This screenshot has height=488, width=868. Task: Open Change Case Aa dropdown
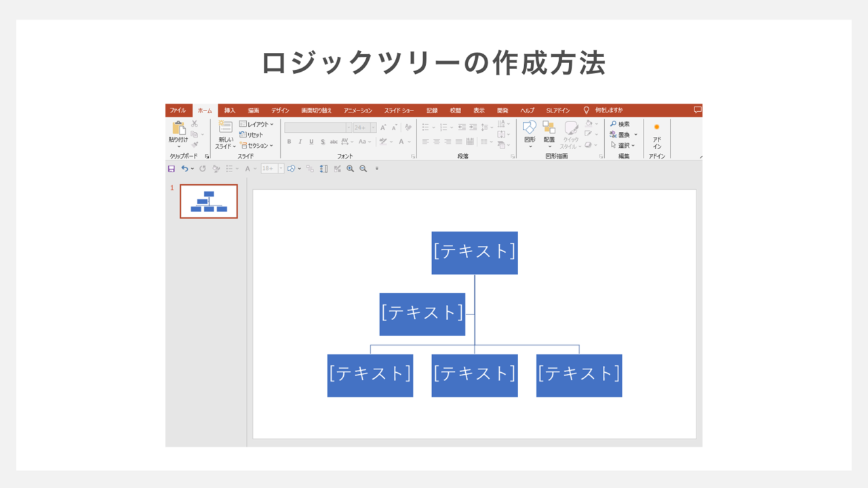(x=365, y=142)
